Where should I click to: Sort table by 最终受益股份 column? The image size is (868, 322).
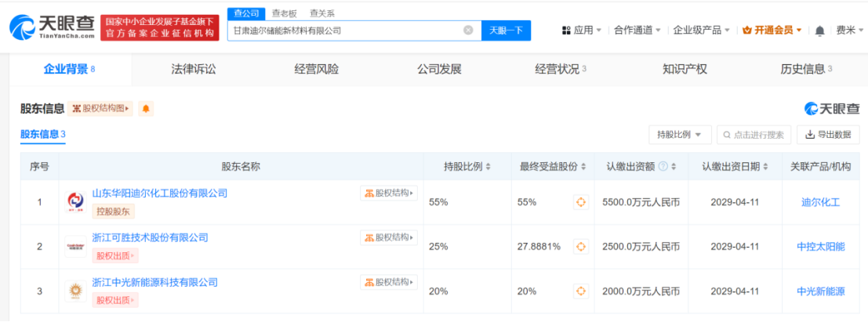coord(553,167)
